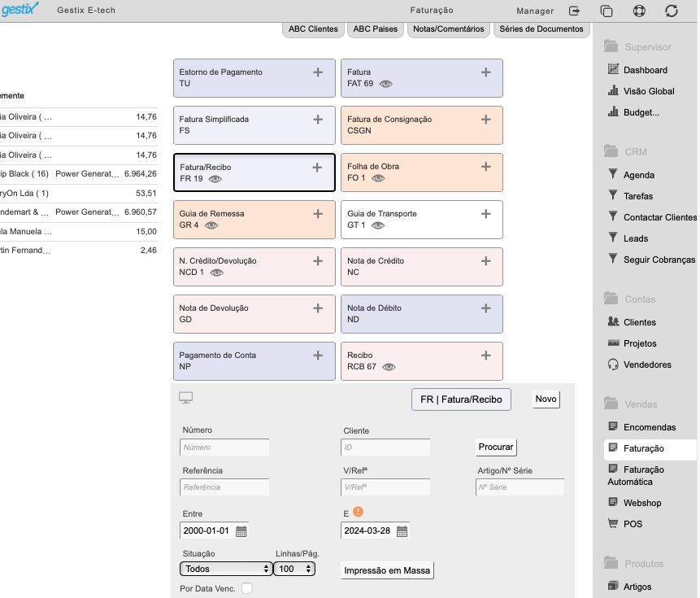Toggle eye icon on NCD 1 card

coord(216,273)
